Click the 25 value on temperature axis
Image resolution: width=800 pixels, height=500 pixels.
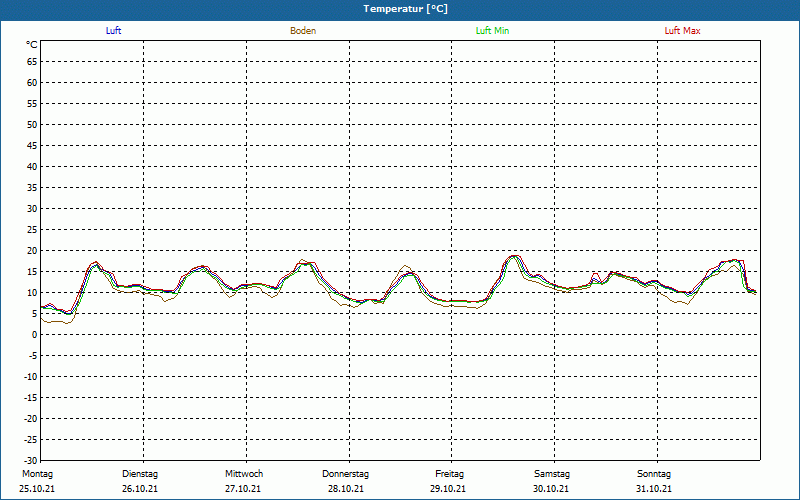tap(32, 230)
